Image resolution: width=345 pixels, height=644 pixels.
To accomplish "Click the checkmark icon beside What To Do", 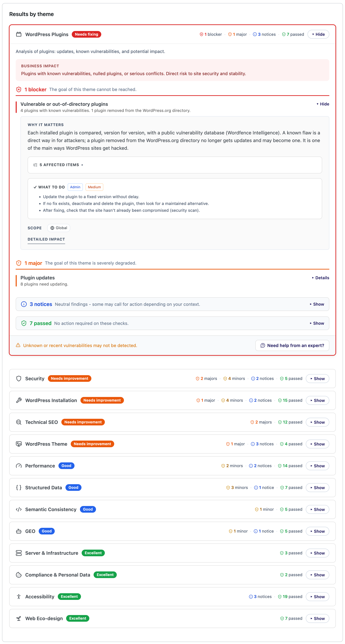I will [35, 187].
